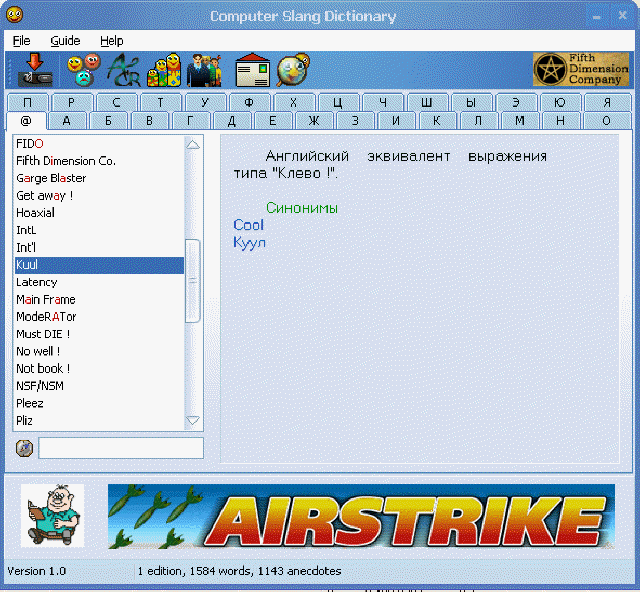The height and width of the screenshot is (592, 640).
Task: Switch to the И letter tab
Action: (396, 121)
